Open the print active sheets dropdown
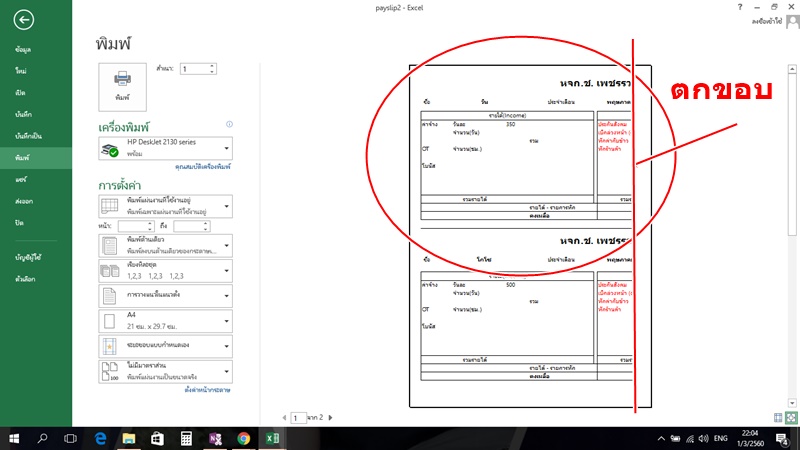Screen dimensions: 800x450 click(x=165, y=206)
